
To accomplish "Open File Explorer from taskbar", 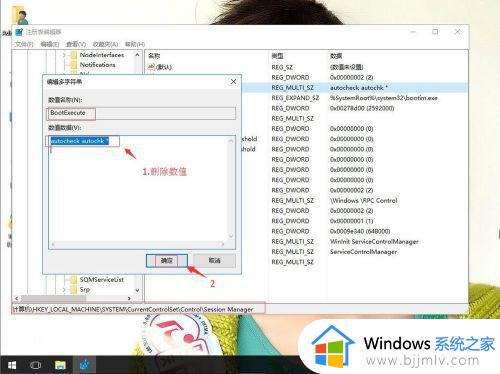I will [60, 365].
